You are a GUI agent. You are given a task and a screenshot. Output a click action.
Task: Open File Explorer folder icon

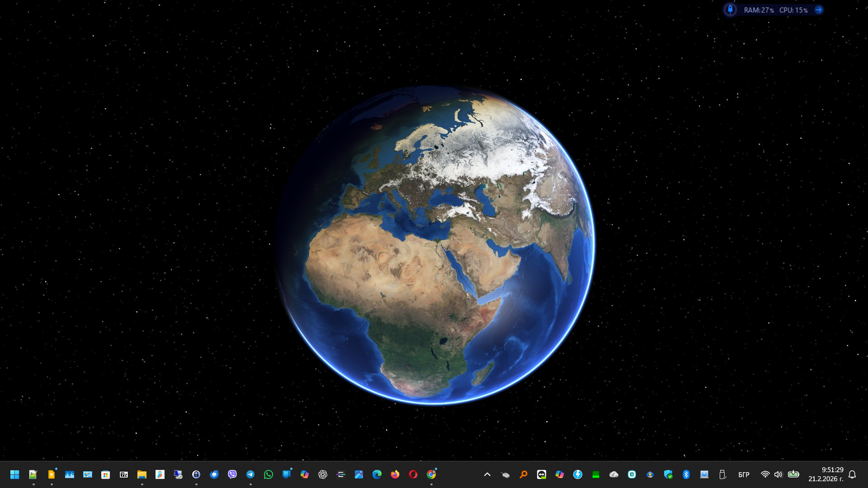142,474
